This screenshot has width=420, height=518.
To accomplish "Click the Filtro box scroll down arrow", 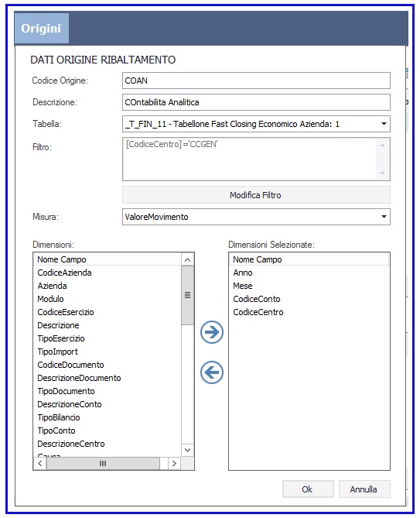I will (x=382, y=173).
